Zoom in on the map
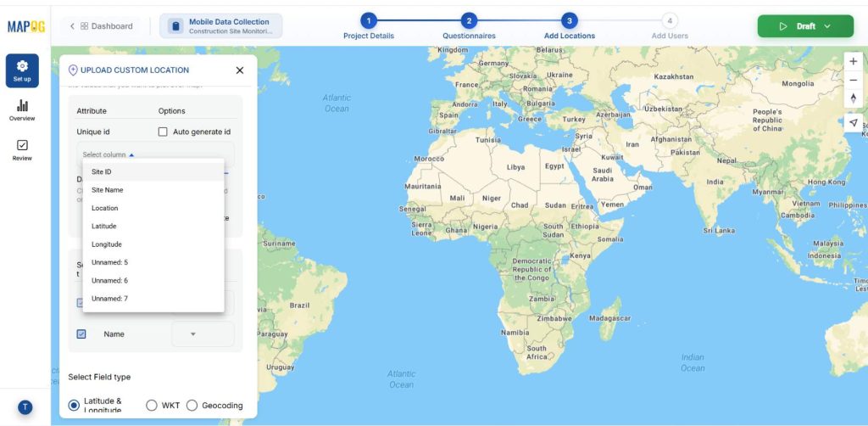Viewport: 868px width, 426px height. point(853,61)
